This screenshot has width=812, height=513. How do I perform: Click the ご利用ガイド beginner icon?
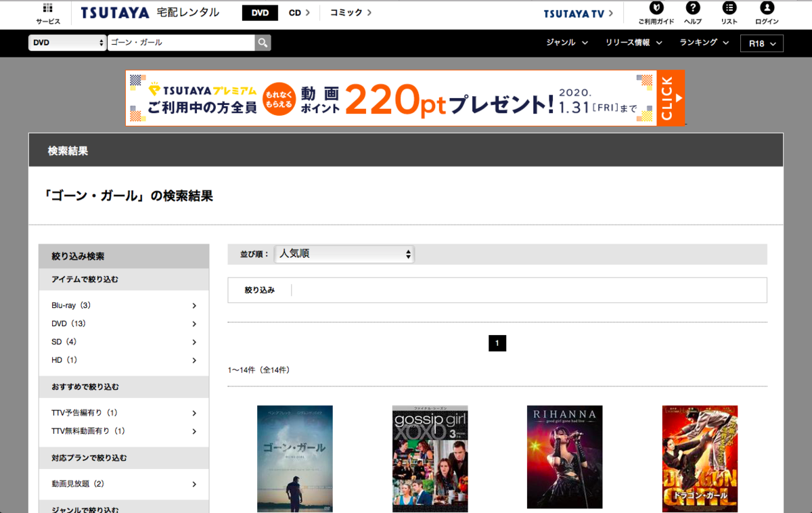[656, 8]
